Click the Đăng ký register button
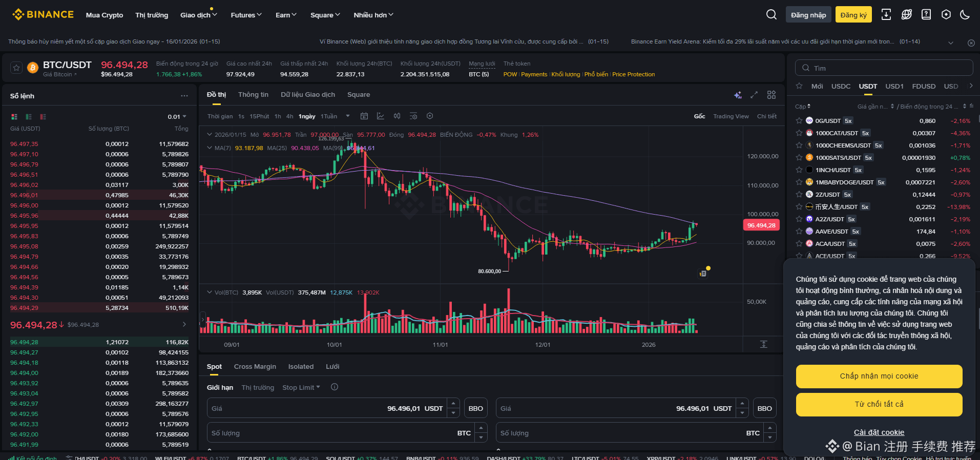The width and height of the screenshot is (980, 460). [853, 14]
